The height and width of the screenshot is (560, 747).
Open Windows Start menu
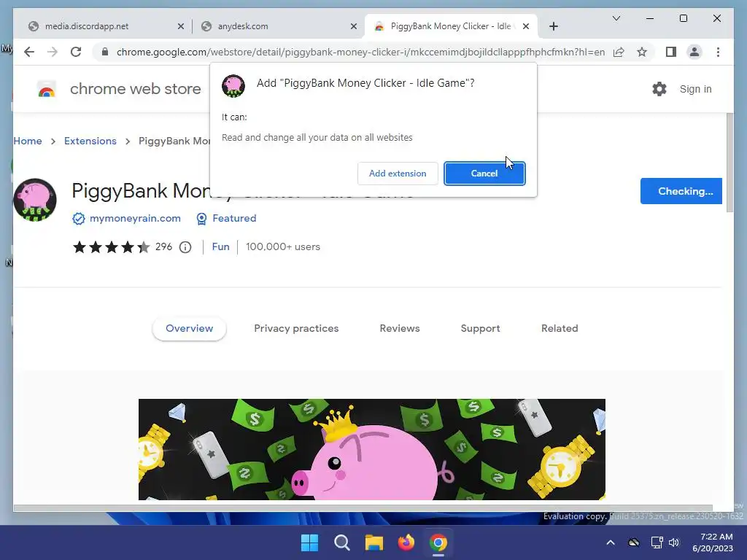coord(309,542)
